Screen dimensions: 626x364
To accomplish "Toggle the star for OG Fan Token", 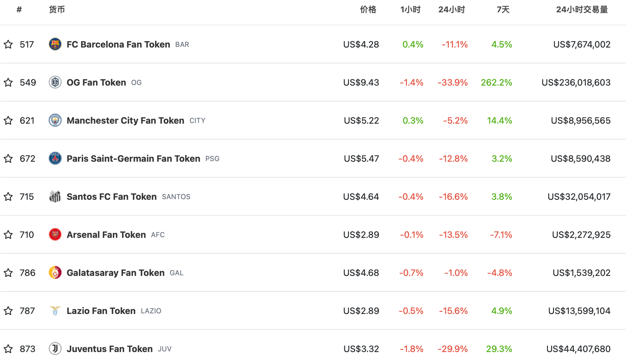I will (8, 82).
